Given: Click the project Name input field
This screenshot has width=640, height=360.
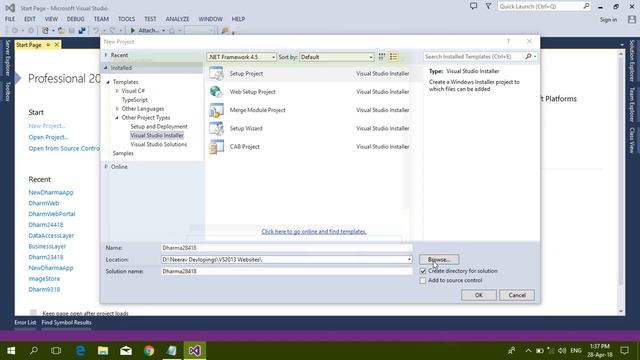Looking at the screenshot, I should pos(287,248).
